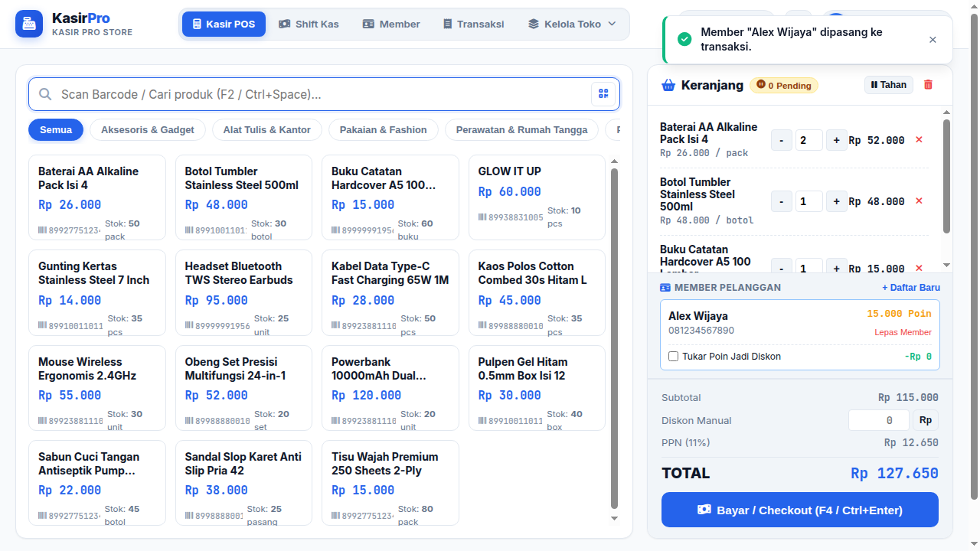Image resolution: width=980 pixels, height=551 pixels.
Task: Click Bayar / Checkout button
Action: 800,510
